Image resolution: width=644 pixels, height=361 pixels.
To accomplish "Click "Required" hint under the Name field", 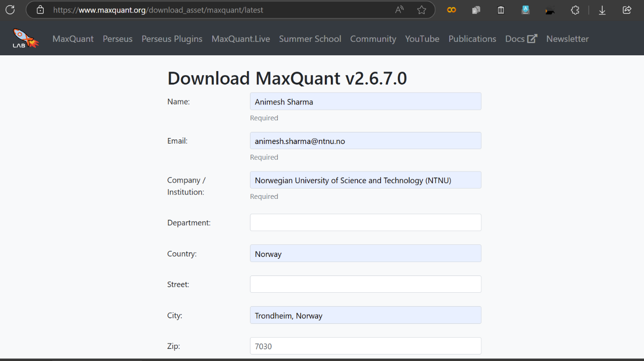I will click(264, 118).
